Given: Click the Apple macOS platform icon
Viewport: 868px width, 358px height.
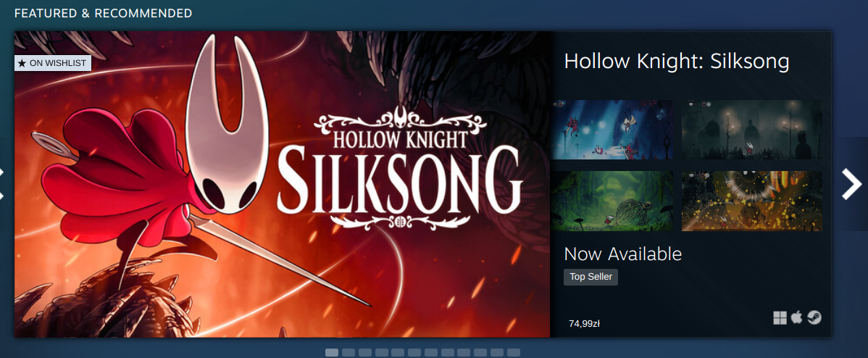Looking at the screenshot, I should [796, 317].
